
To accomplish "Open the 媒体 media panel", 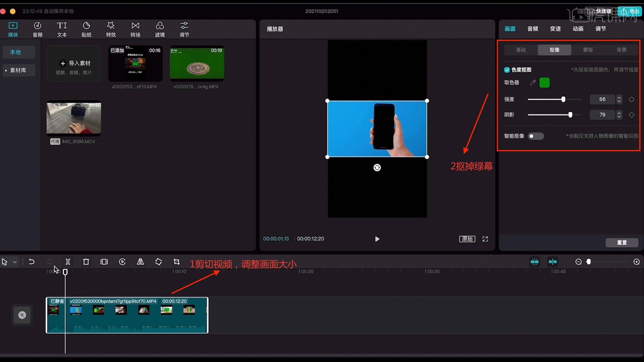I will (13, 29).
